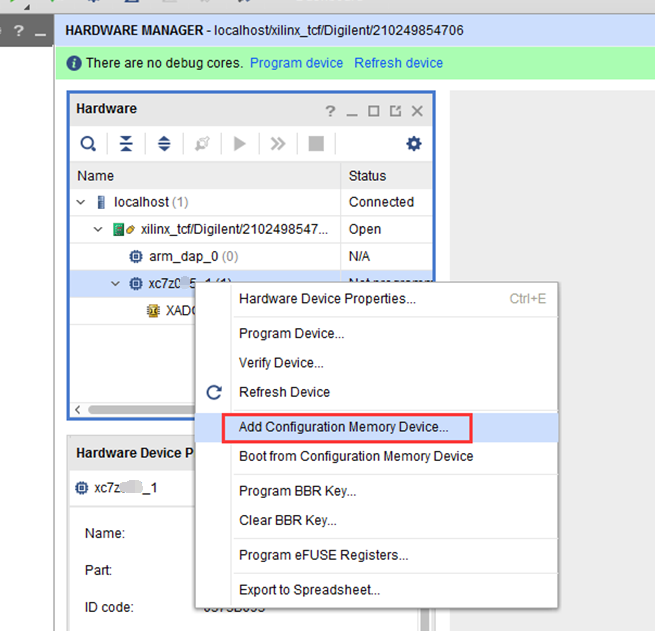This screenshot has width=655, height=631.
Task: Click the Refresh Device circular arrow icon
Action: [x=214, y=392]
